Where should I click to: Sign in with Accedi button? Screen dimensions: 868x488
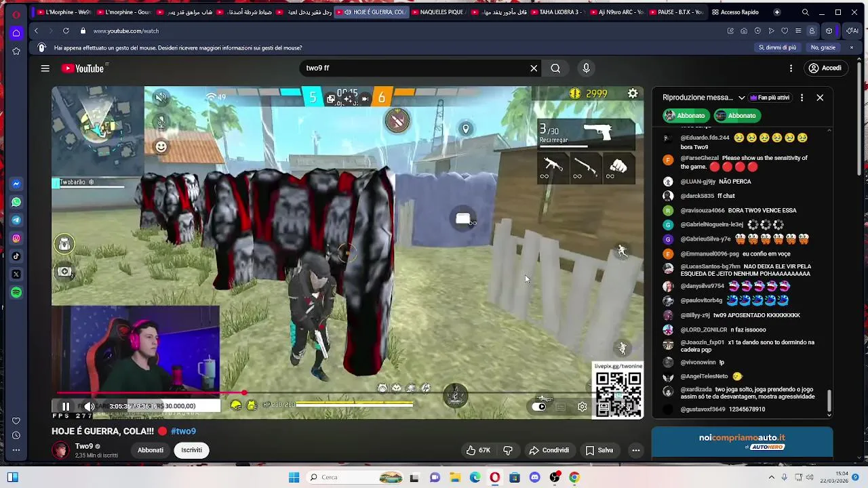coord(825,68)
